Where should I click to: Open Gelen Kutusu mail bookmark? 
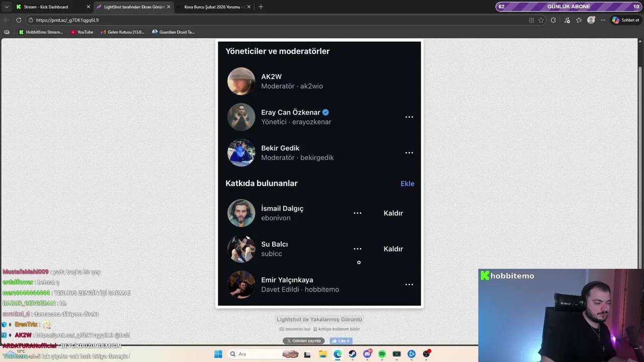123,32
